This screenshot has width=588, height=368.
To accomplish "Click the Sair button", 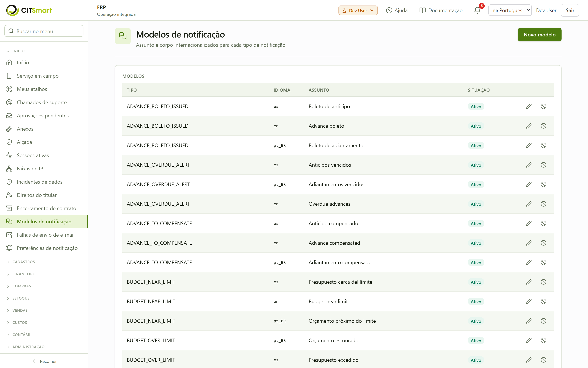I will pos(570,10).
